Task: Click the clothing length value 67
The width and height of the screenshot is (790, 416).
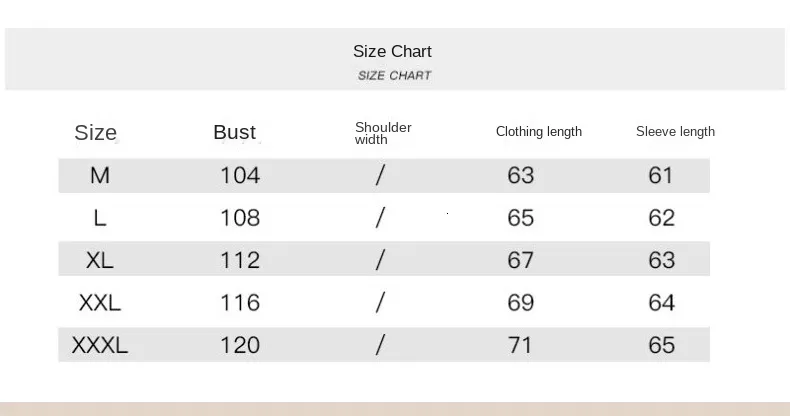Action: click(x=521, y=260)
